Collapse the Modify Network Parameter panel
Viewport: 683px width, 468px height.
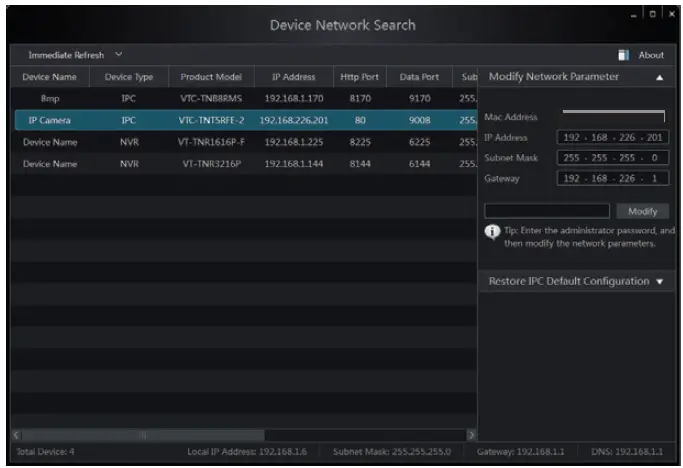pyautogui.click(x=659, y=77)
